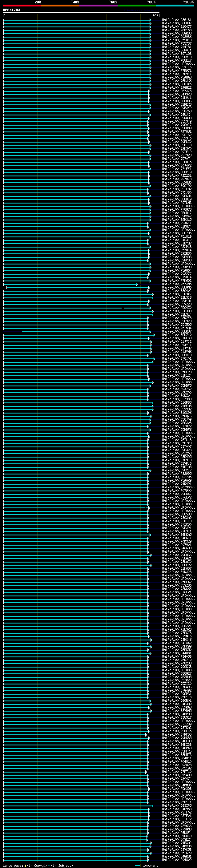
Task: Open hit UniRef100_Q8LRU7
Action: pyautogui.click(x=177, y=331)
